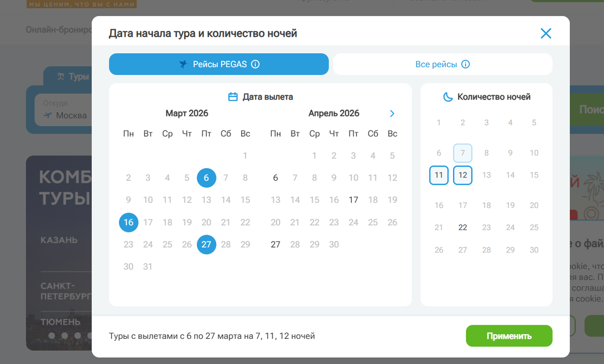
Task: Click 26 nights option
Action: 439,250
